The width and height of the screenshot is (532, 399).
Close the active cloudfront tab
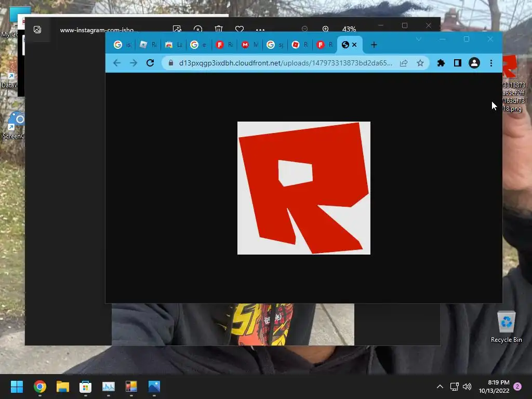(354, 45)
